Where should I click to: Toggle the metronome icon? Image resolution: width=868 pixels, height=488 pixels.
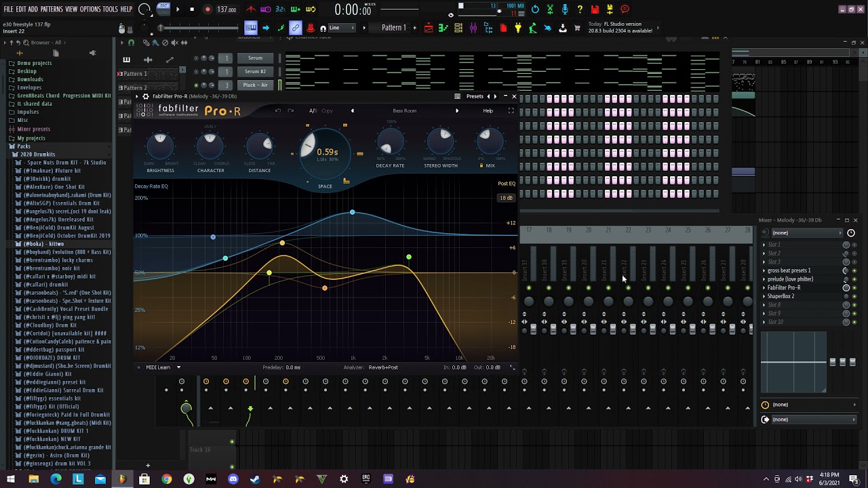(251, 9)
